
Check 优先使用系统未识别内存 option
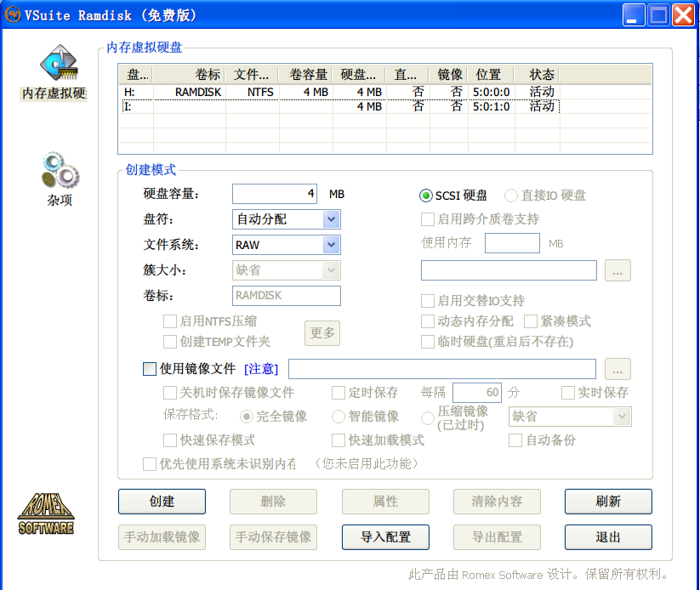pyautogui.click(x=150, y=464)
